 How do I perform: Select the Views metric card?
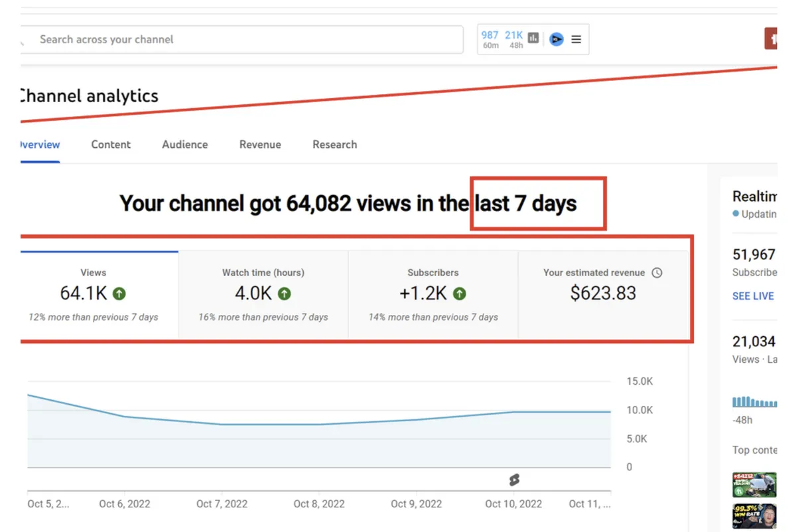[94, 295]
